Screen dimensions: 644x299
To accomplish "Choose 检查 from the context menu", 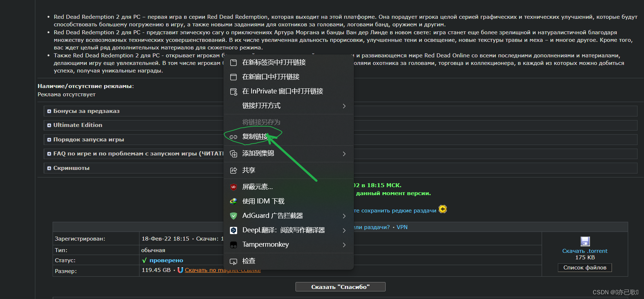I will (x=289, y=261).
